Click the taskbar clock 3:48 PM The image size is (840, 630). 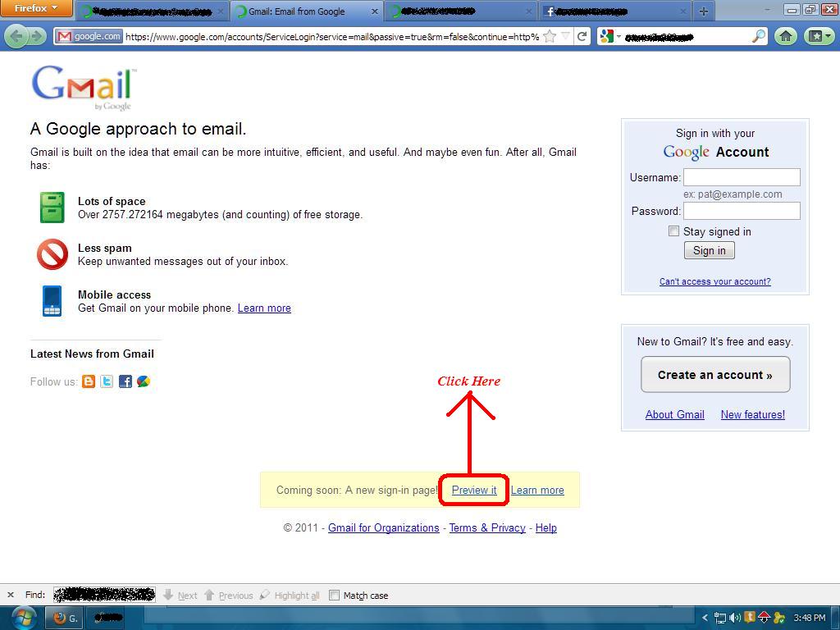pos(810,618)
